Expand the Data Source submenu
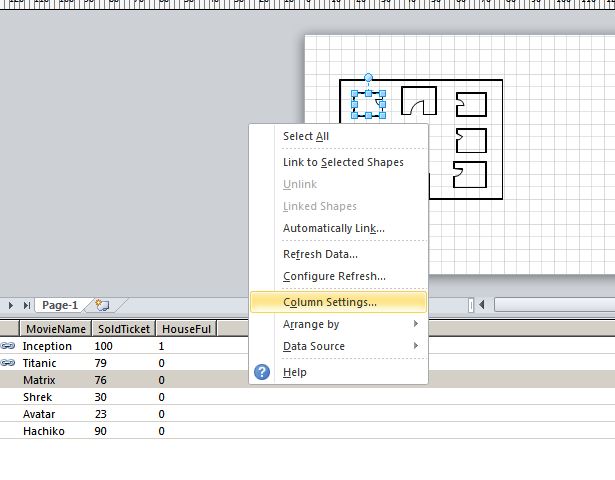This screenshot has width=615, height=480. [338, 346]
